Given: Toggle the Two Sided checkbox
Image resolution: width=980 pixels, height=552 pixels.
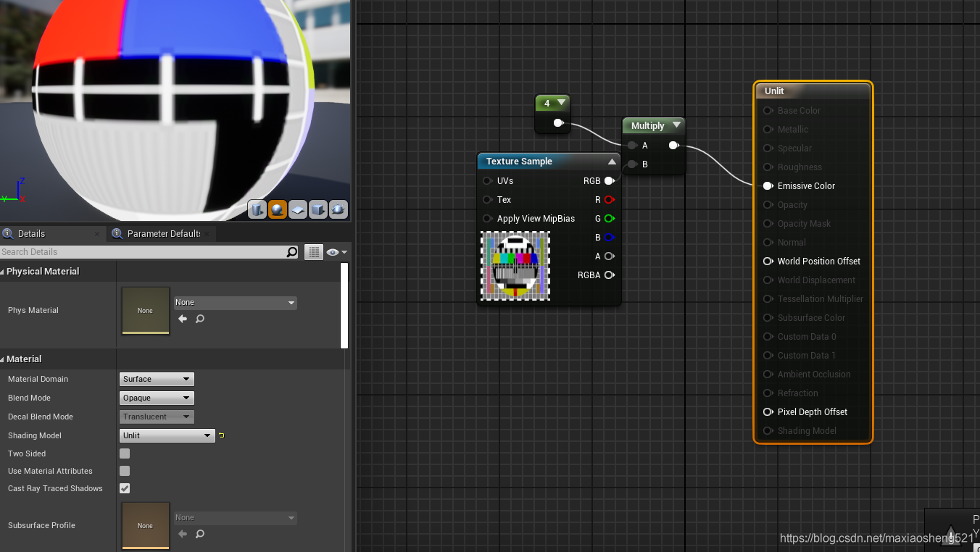Looking at the screenshot, I should tap(125, 453).
